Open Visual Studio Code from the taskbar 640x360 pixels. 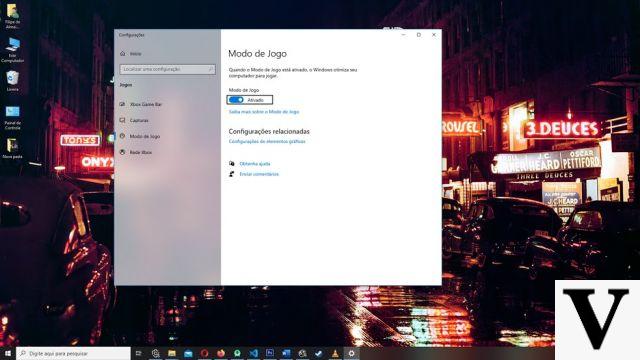coord(253,353)
